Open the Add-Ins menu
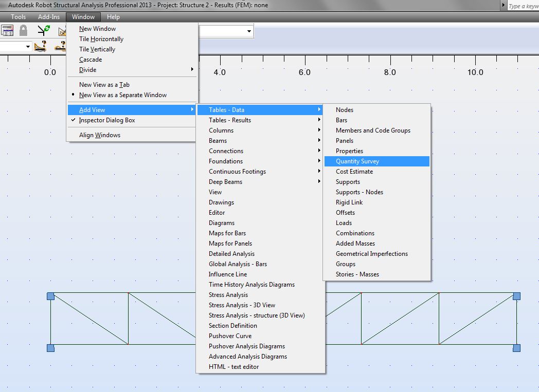Screen dimensions: 539x392 49,16
